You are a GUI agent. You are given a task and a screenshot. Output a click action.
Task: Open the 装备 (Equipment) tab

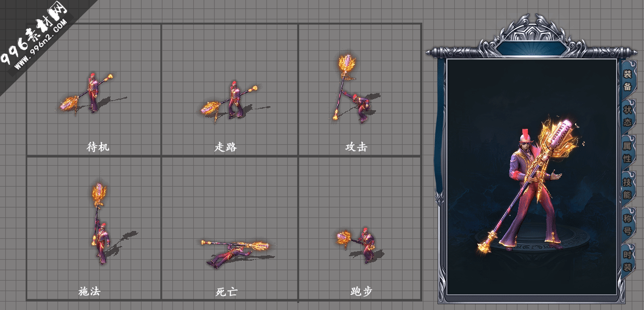pos(627,80)
